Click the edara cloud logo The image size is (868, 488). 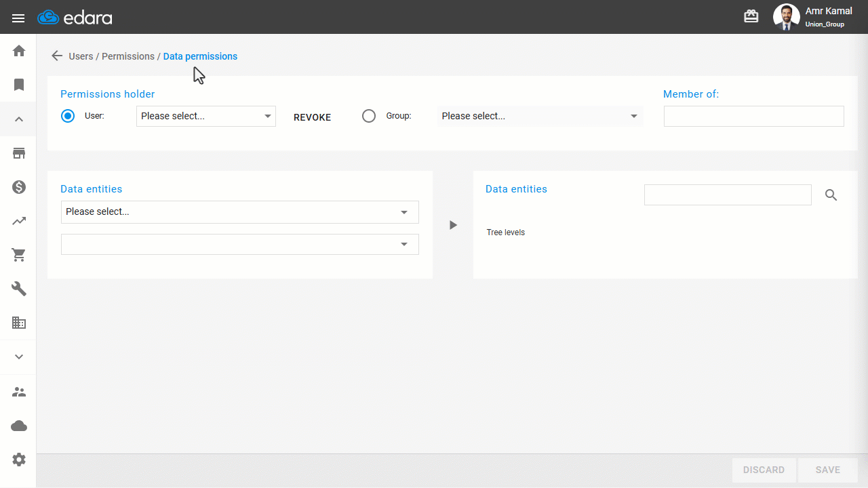(75, 18)
